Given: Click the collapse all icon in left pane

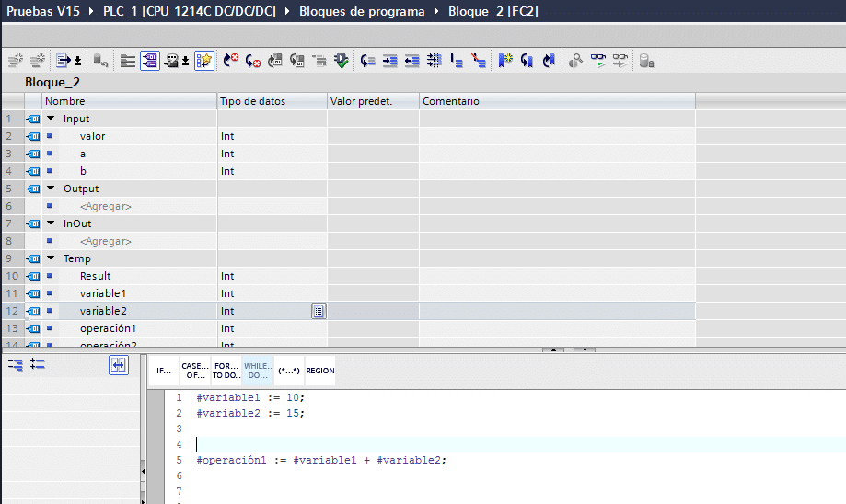Looking at the screenshot, I should click(x=16, y=364).
